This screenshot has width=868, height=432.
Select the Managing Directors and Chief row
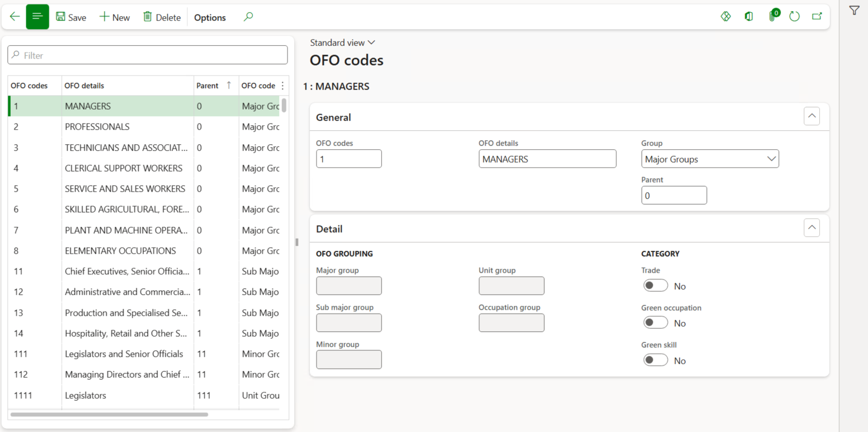(x=144, y=375)
